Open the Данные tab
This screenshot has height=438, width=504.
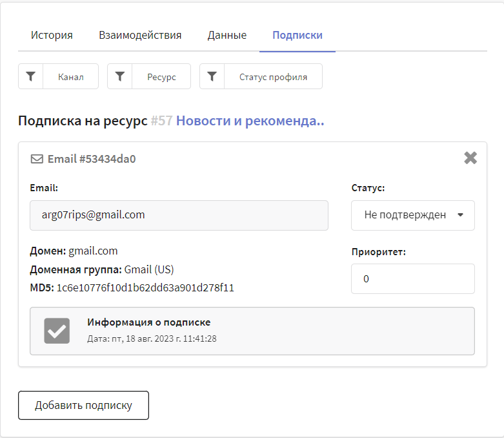click(227, 35)
